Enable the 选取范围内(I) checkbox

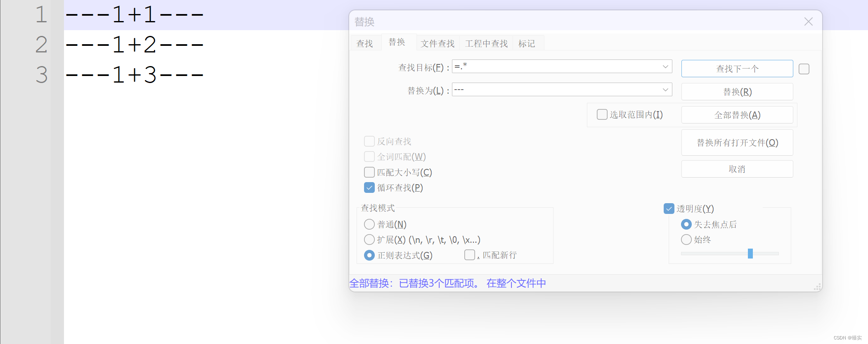coord(602,114)
